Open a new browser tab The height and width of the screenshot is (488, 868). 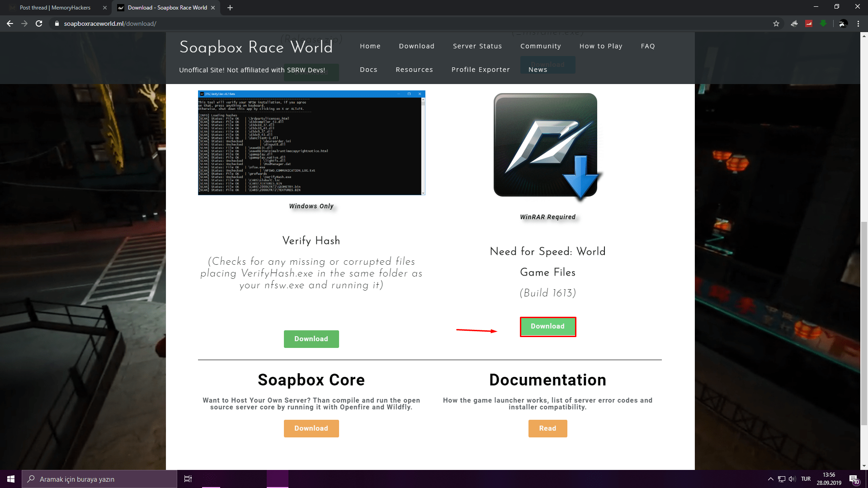230,8
